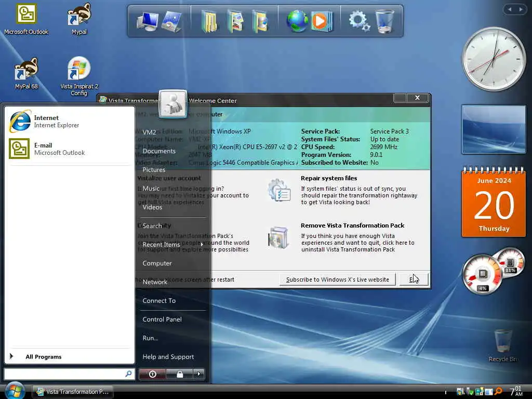532x399 pixels.
Task: Open Computer from Start menu
Action: (157, 263)
